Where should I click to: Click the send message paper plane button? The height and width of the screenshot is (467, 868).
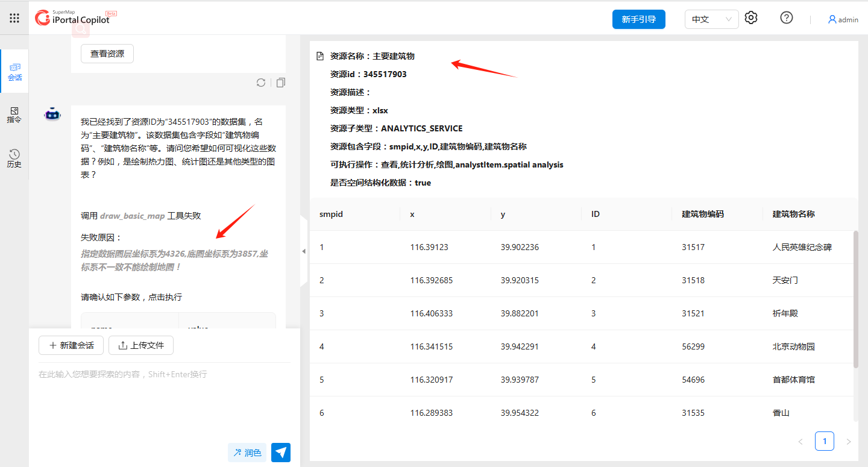[x=281, y=453]
